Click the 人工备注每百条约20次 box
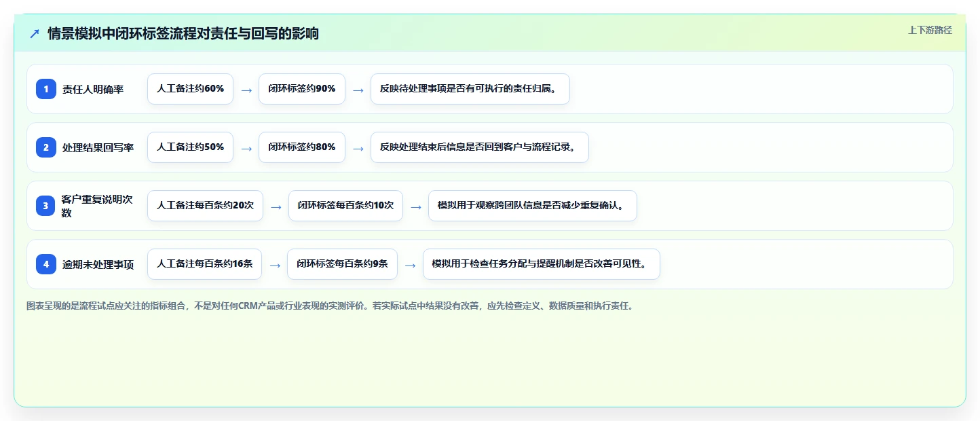This screenshot has width=980, height=421. pos(205,206)
